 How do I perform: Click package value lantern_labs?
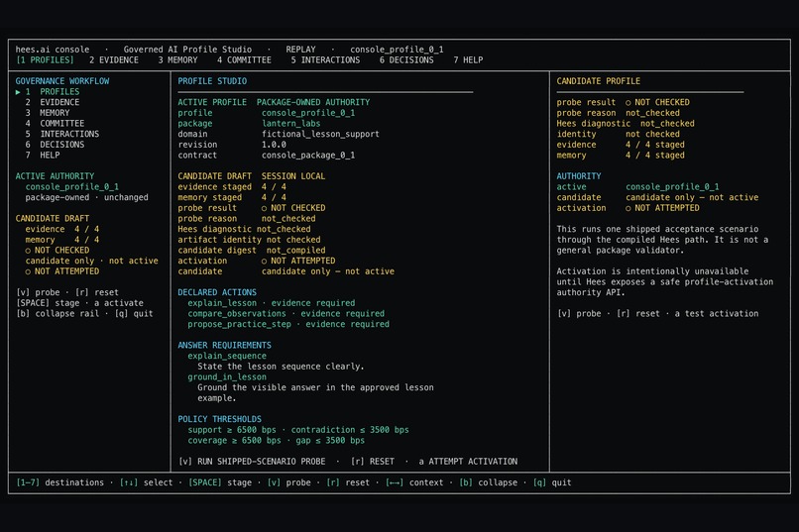[x=291, y=124]
